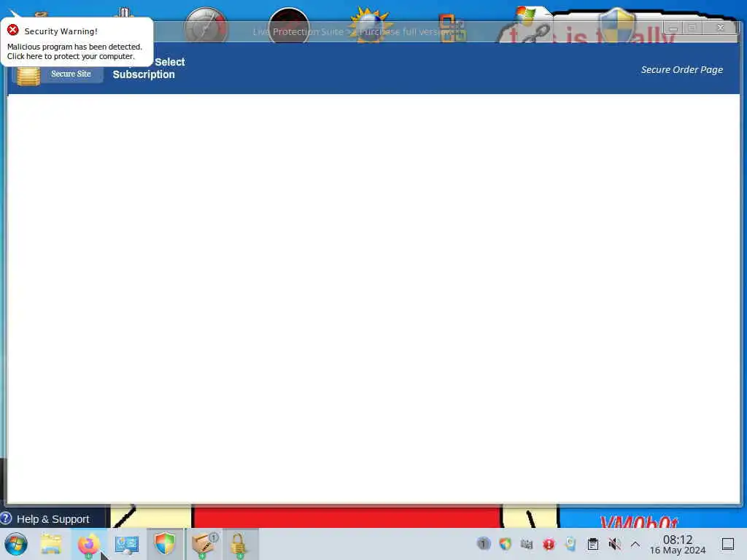Click the red alert tray icon
The image size is (747, 560).
tap(549, 543)
